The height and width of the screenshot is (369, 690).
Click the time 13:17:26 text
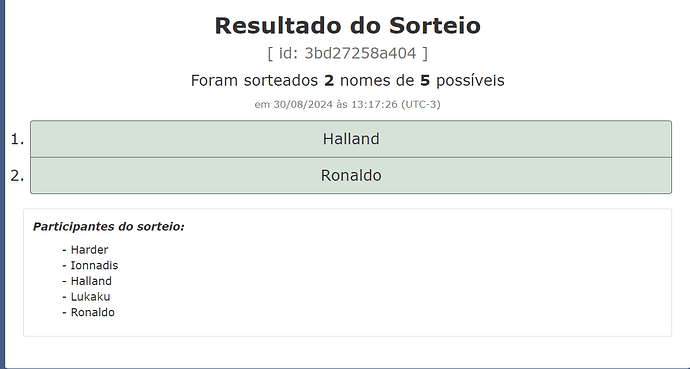coord(374,105)
